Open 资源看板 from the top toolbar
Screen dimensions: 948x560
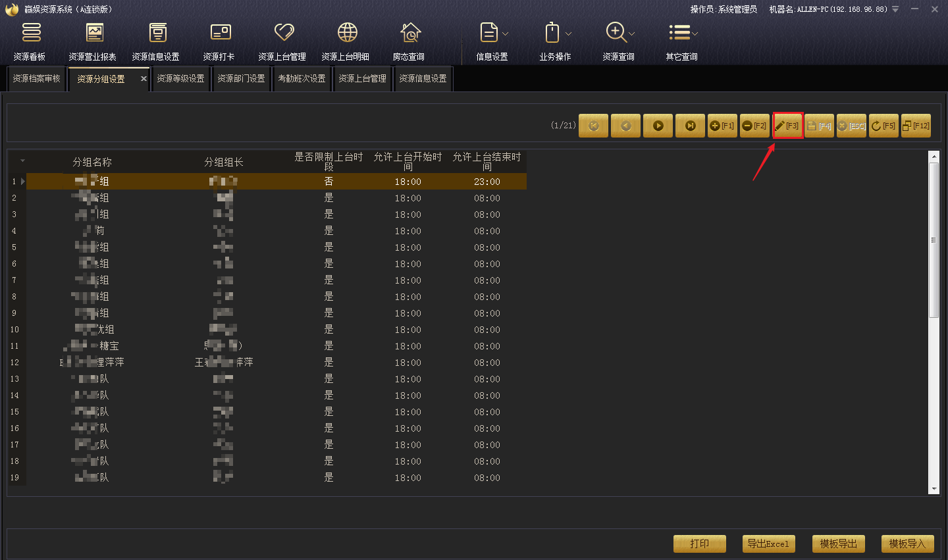point(31,41)
